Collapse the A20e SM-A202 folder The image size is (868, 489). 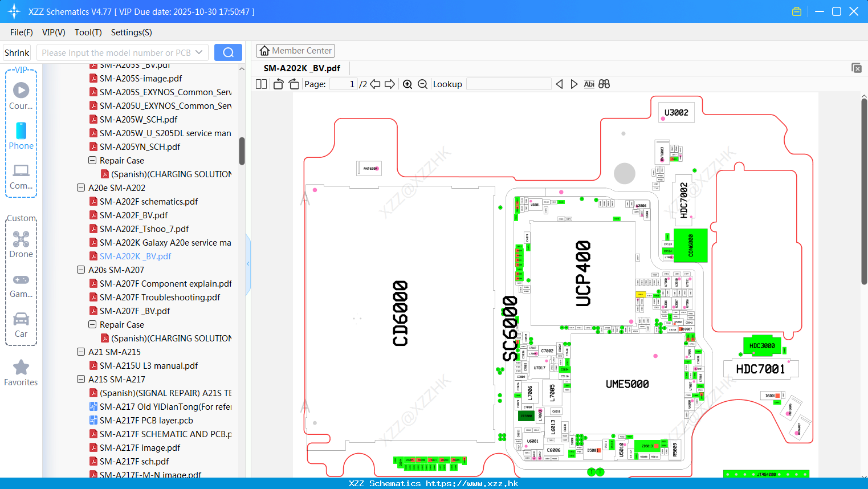tap(81, 188)
